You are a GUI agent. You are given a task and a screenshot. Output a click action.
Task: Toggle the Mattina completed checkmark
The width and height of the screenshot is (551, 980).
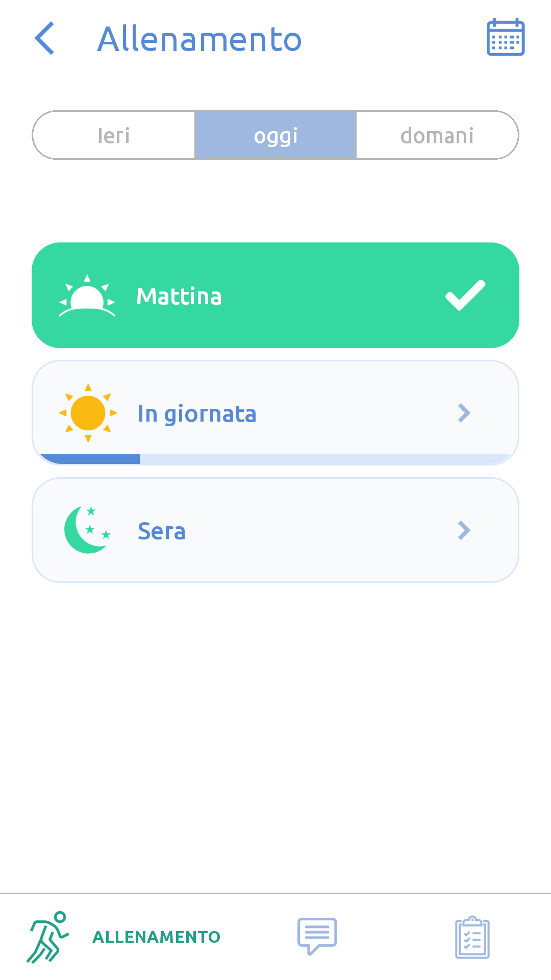coord(465,295)
